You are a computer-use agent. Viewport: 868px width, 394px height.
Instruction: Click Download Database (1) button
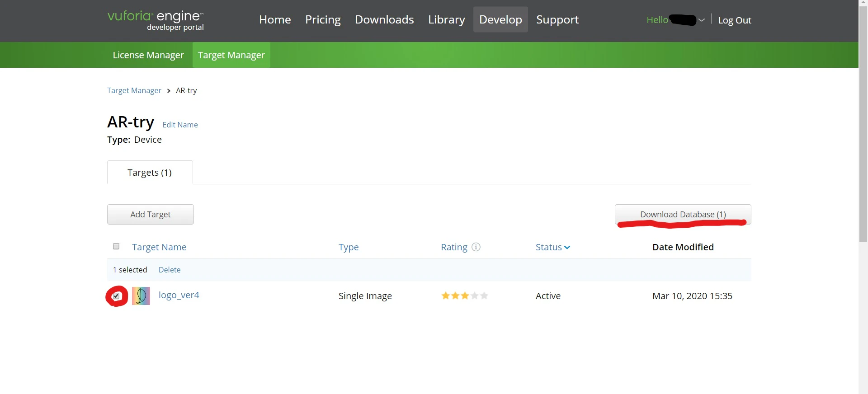coord(683,214)
